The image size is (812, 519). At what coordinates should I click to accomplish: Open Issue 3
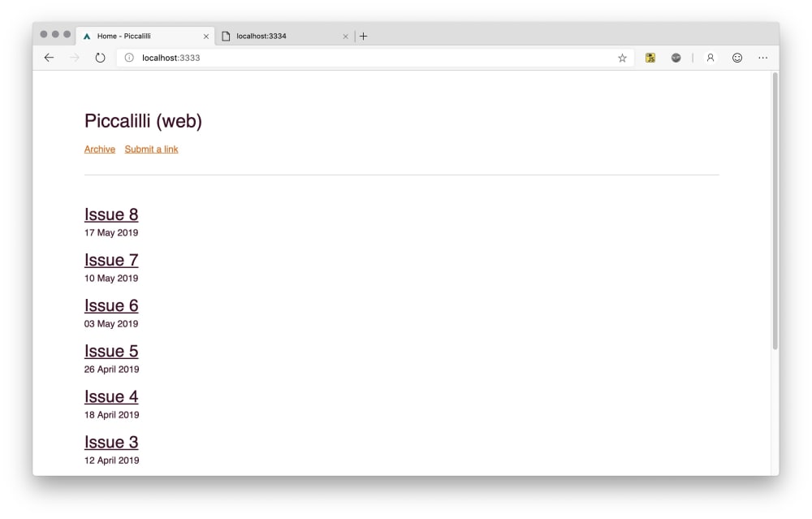pyautogui.click(x=111, y=443)
